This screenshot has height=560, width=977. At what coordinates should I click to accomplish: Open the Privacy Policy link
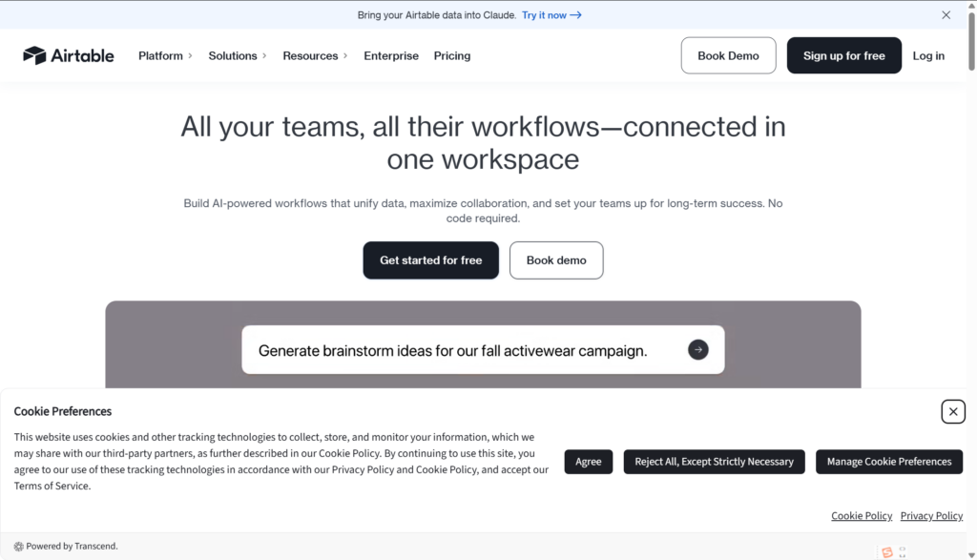[x=931, y=516]
